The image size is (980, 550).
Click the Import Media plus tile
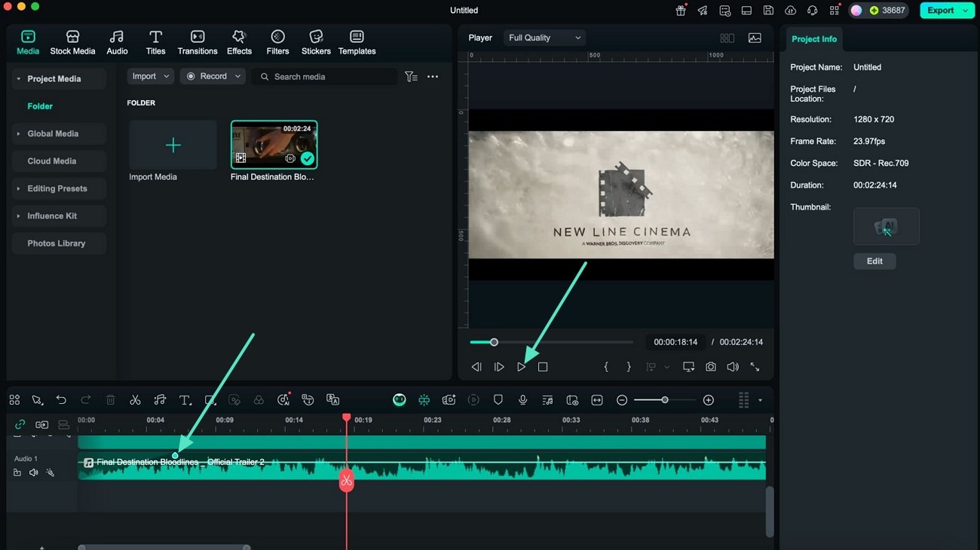173,145
